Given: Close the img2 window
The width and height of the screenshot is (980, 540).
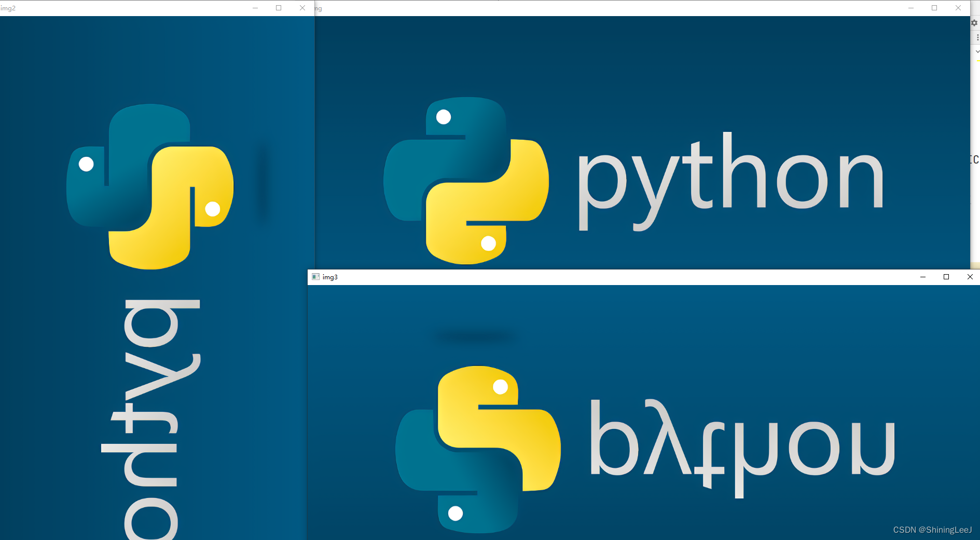Looking at the screenshot, I should [x=302, y=8].
